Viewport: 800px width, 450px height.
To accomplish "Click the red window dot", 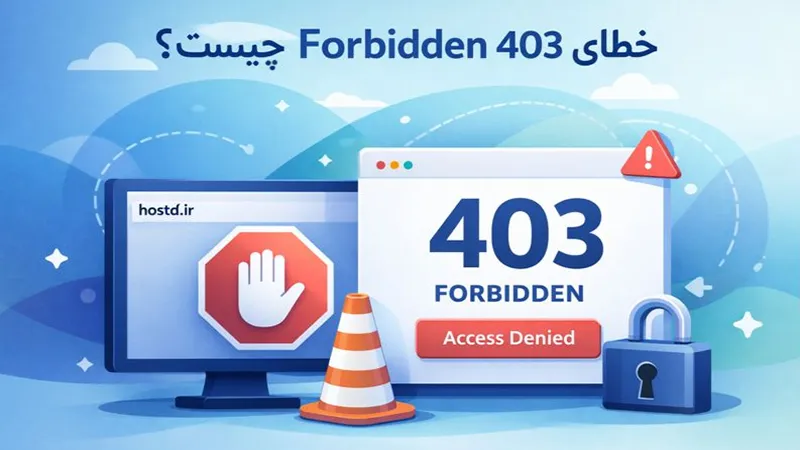I will point(381,165).
